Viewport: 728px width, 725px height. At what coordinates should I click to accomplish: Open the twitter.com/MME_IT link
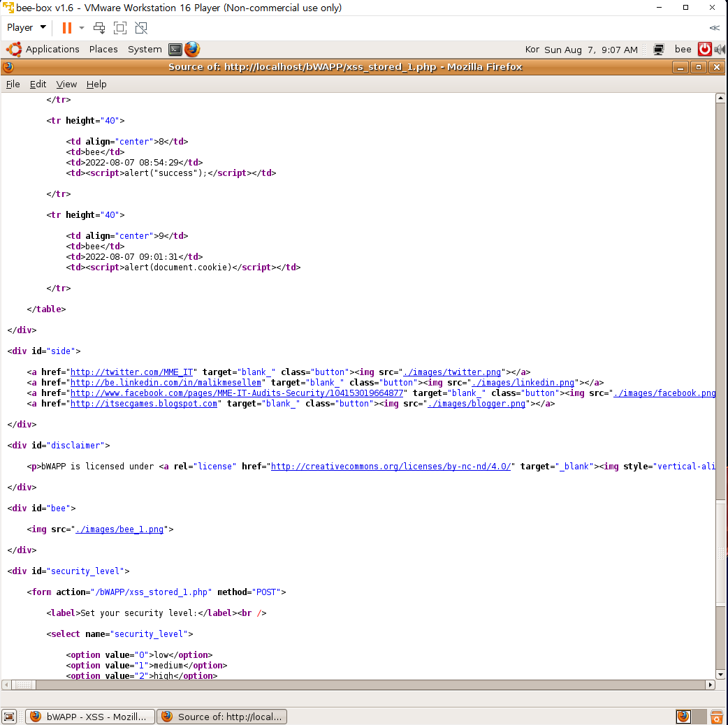coord(131,372)
